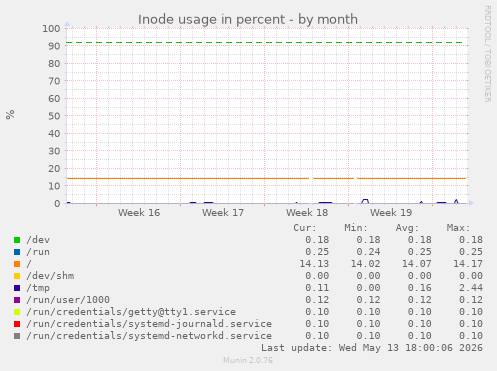Click the orange / root legend swatch
The image size is (497, 371).
click(17, 264)
